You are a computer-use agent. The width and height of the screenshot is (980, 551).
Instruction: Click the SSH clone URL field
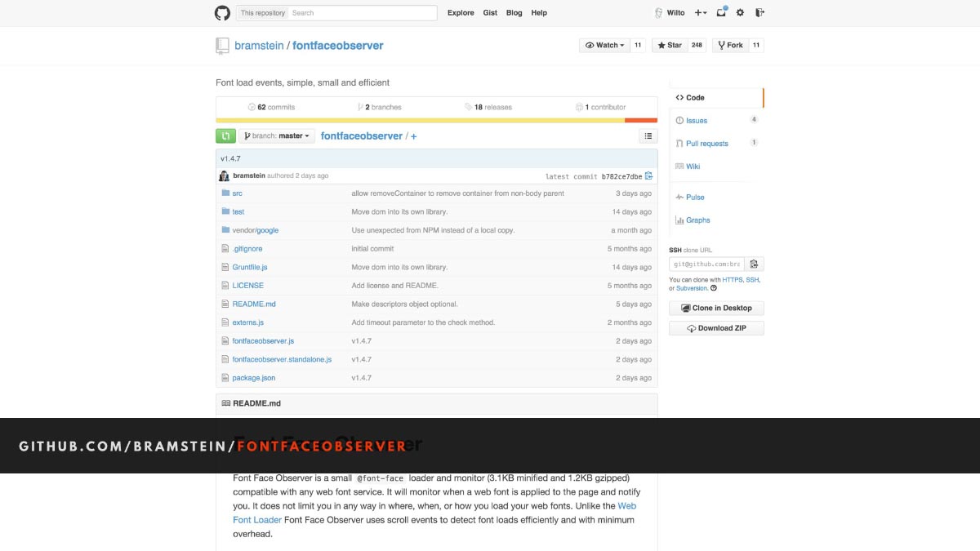[706, 264]
